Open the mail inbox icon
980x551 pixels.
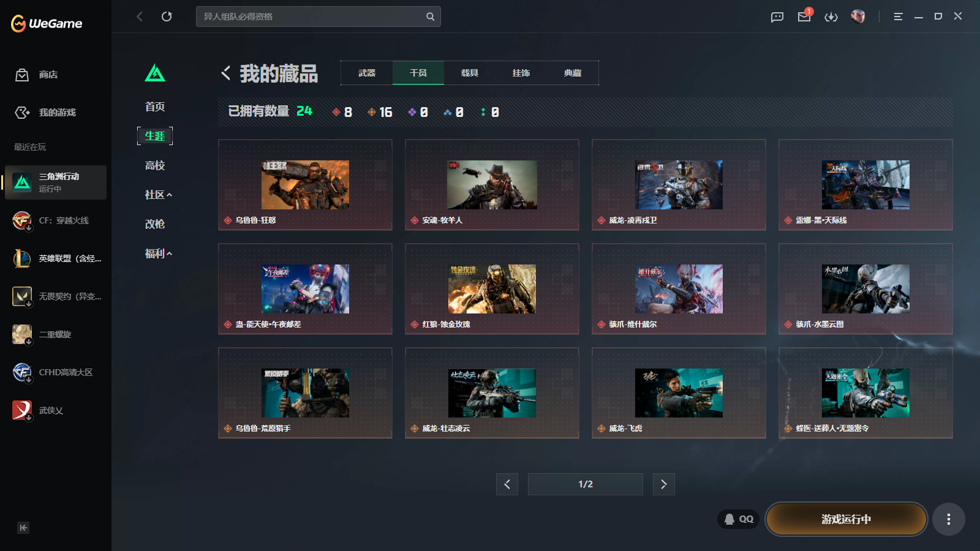coord(804,17)
